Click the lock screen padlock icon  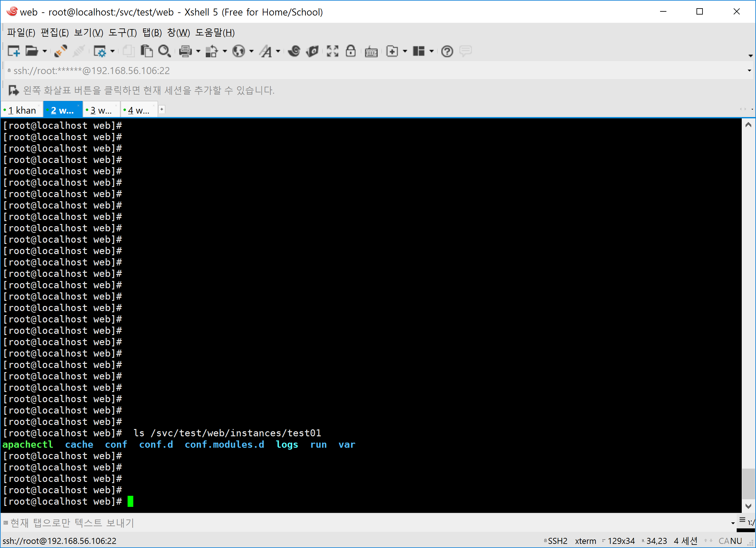(350, 51)
